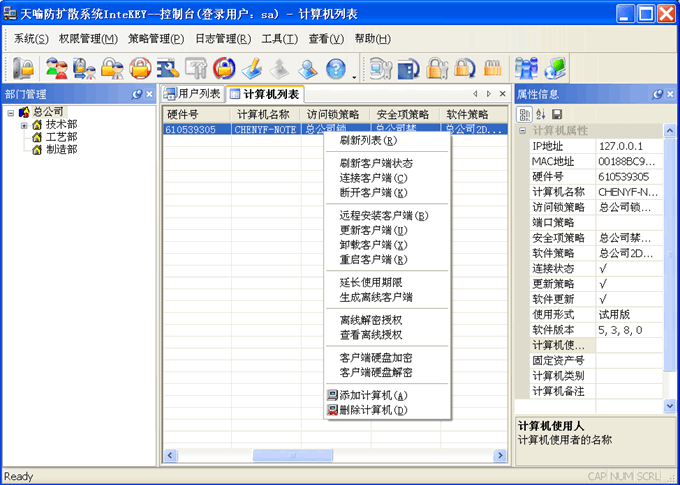Expand the 技术部 tree node
Viewport: 680px width, 485px height.
pyautogui.click(x=24, y=126)
